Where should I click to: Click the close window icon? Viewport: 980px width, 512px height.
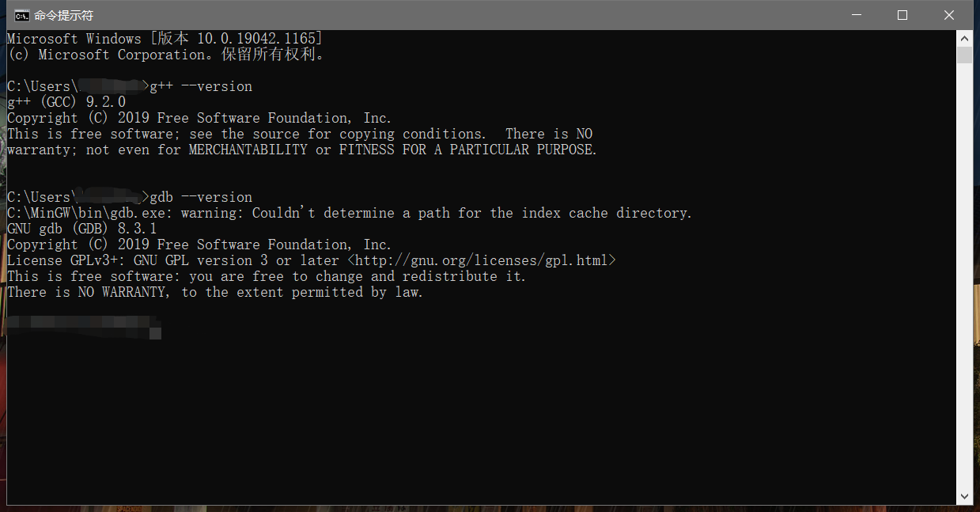(948, 14)
